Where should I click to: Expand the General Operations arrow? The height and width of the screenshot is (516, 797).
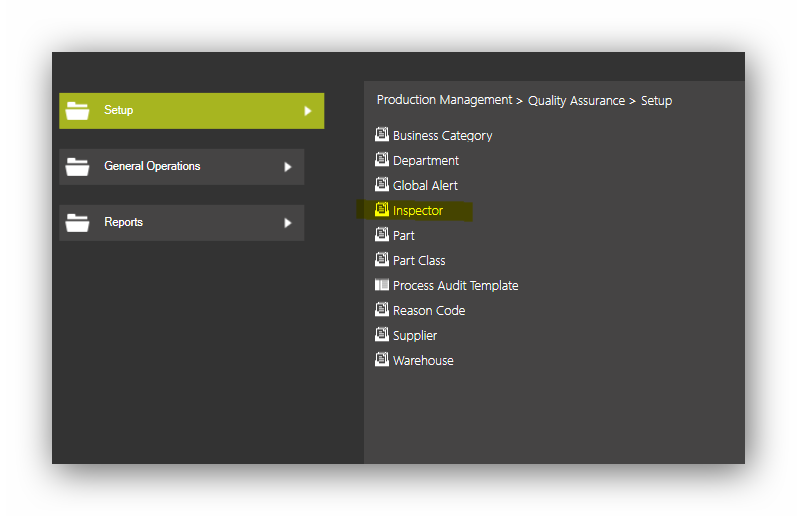tap(288, 167)
